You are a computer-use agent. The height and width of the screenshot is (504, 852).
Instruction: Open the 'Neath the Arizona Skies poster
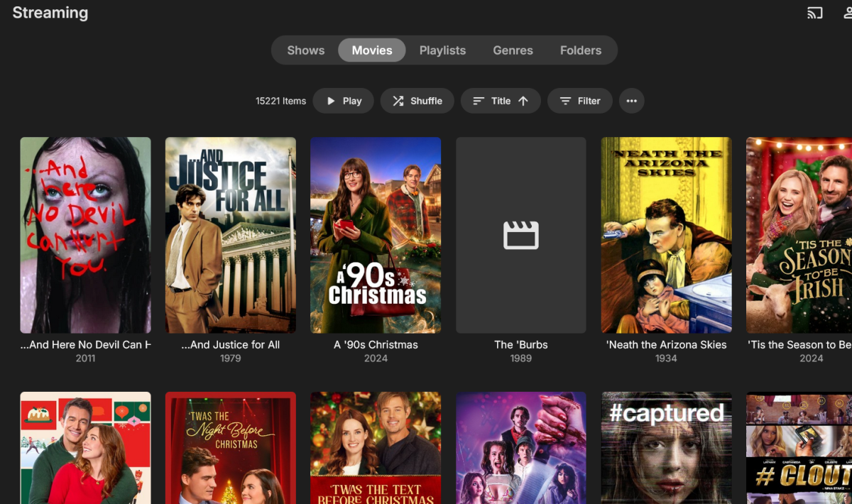pos(666,235)
